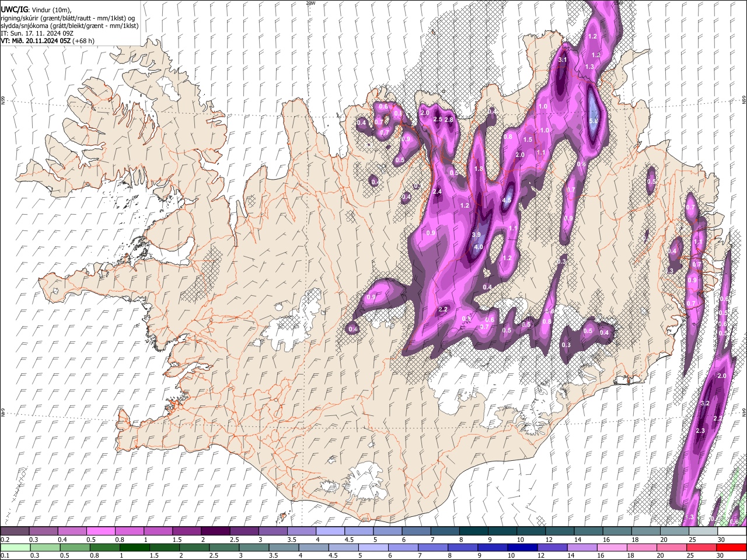Pick the dusky mauve 0.2–0.3 snow legend swatch
Image resolution: width=747 pixels, height=560 pixels.
point(15,531)
